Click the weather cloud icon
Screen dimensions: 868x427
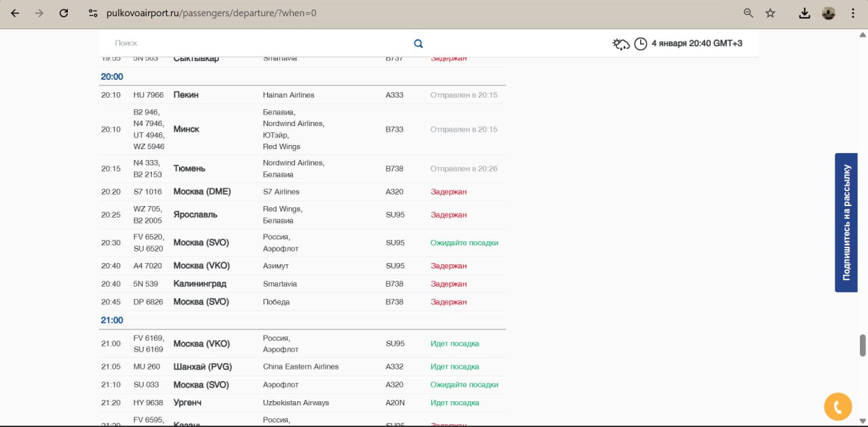pos(621,44)
